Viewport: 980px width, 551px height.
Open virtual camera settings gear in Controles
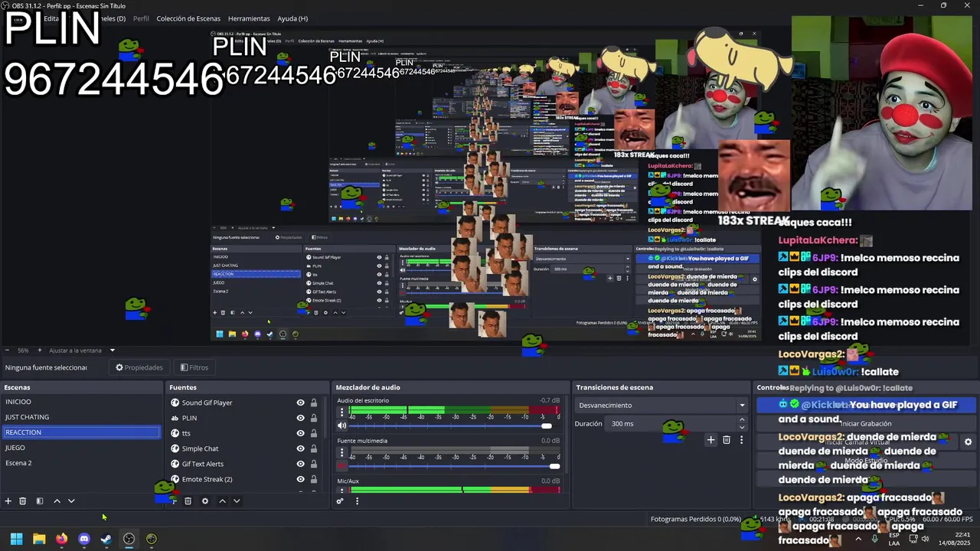click(968, 442)
